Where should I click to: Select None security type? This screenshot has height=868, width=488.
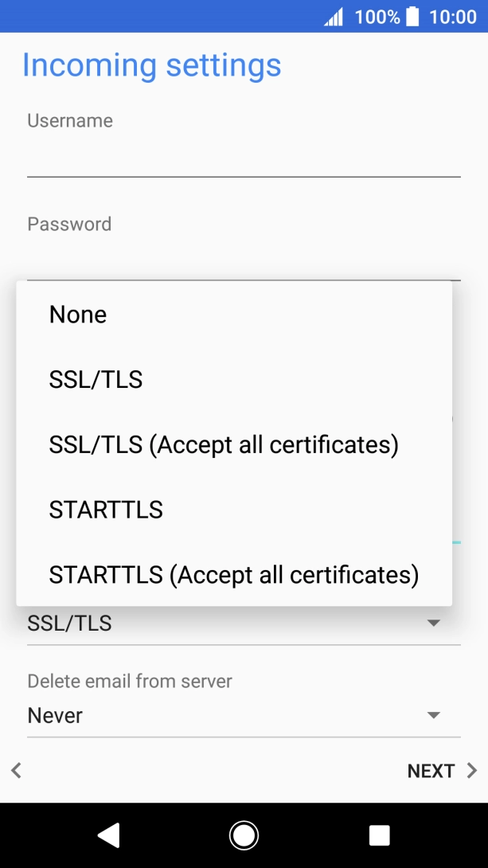[78, 315]
